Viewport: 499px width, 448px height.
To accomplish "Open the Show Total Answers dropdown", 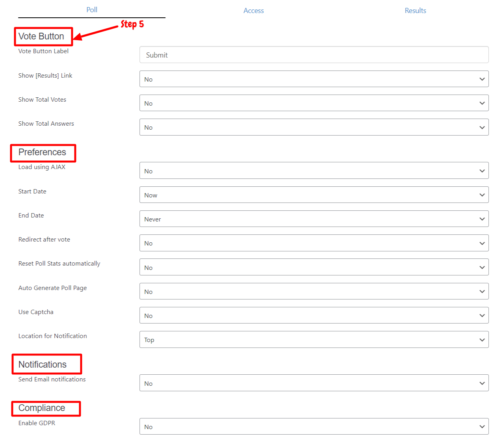I will point(314,127).
